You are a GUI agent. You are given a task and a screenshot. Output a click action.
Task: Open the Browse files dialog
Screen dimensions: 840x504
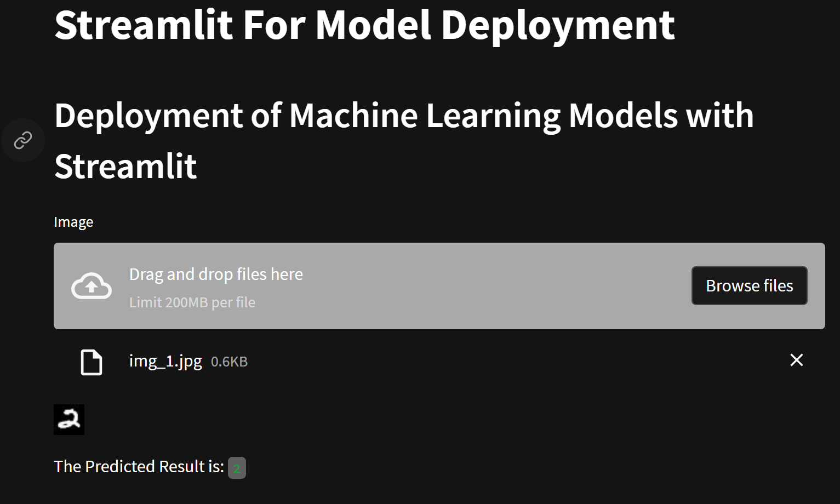pyautogui.click(x=749, y=285)
